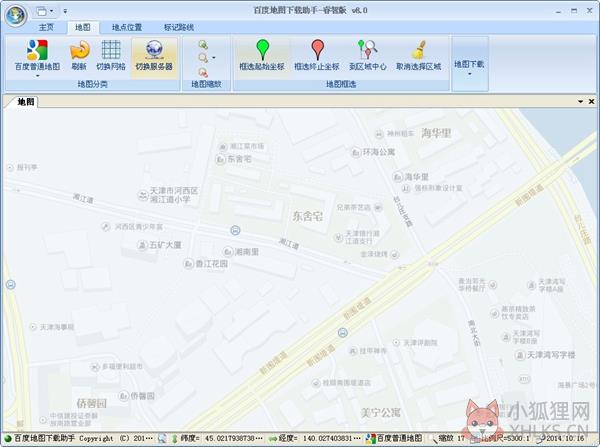Click the middle magnifier zoom icon

(203, 58)
